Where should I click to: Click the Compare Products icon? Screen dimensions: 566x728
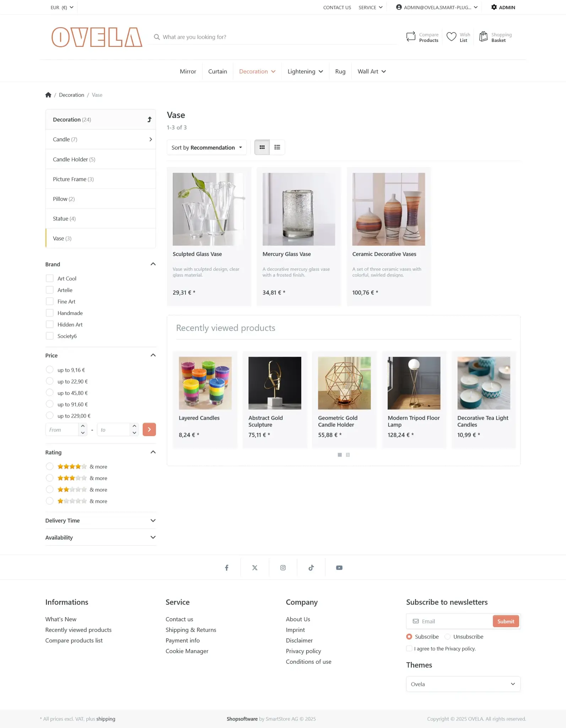(411, 37)
